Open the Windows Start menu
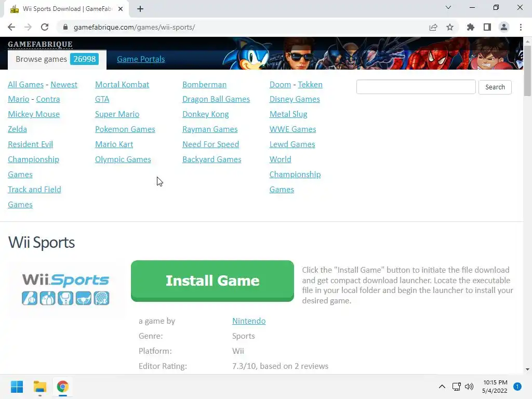 tap(17, 387)
